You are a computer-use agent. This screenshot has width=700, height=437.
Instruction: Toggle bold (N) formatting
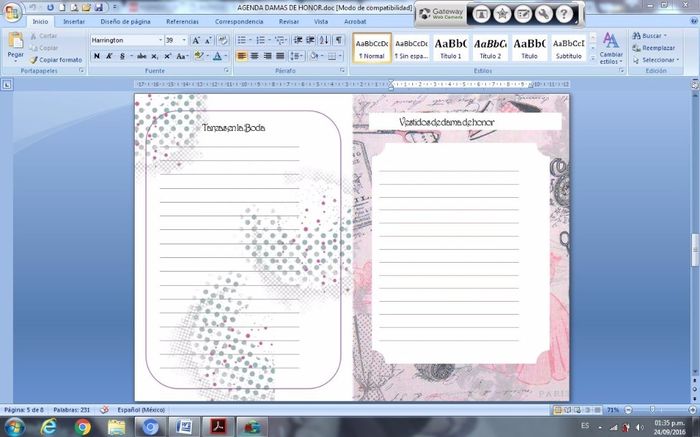pyautogui.click(x=97, y=56)
